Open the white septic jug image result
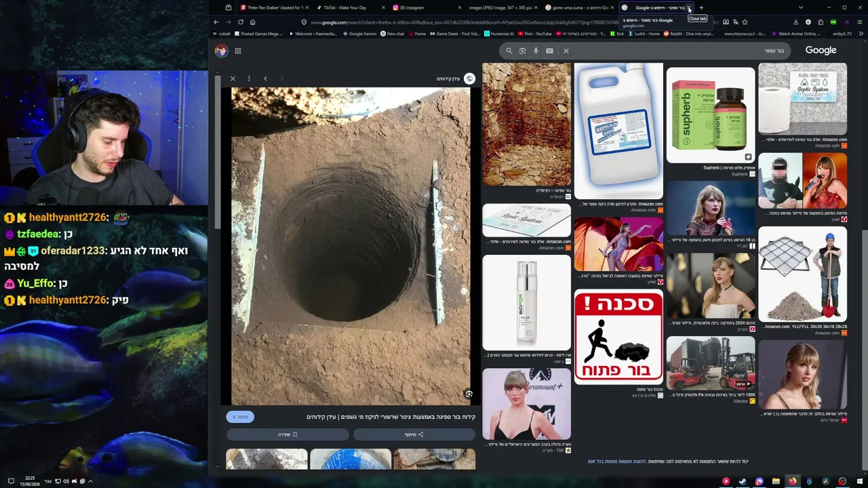The height and width of the screenshot is (488, 868). click(618, 131)
